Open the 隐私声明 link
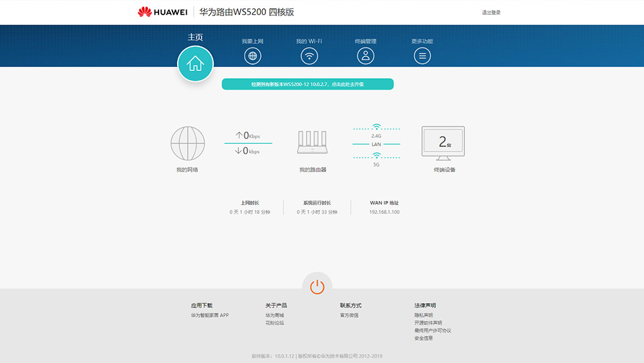The image size is (644, 363). pos(424,315)
